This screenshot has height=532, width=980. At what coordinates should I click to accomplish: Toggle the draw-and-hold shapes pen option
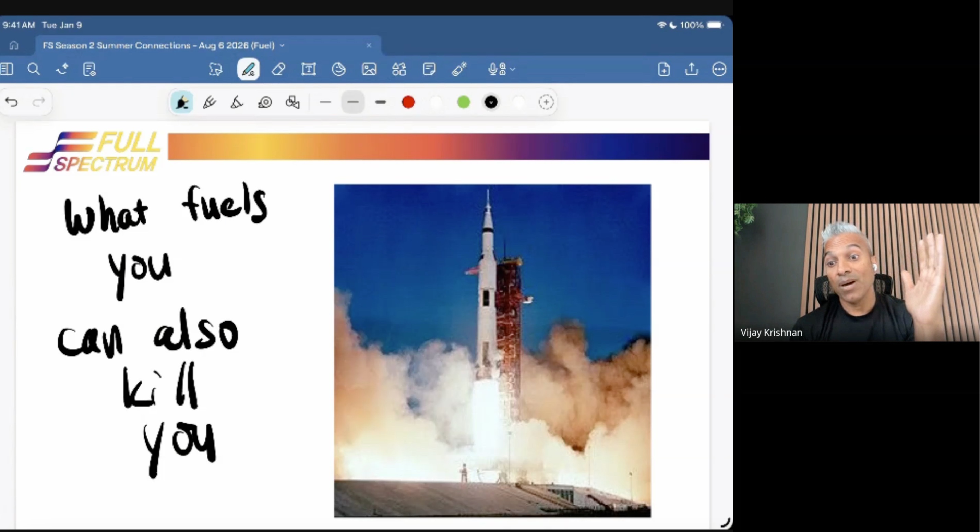click(292, 102)
